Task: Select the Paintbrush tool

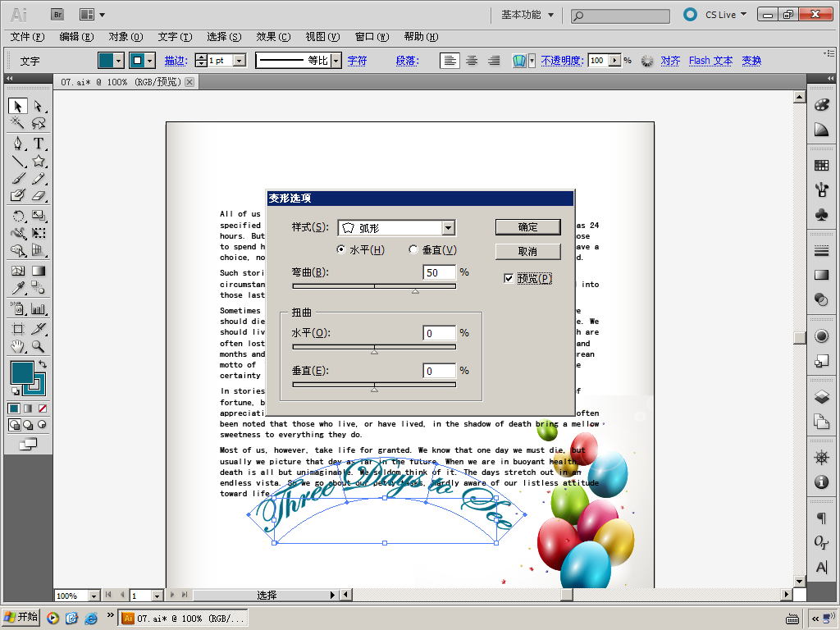Action: click(x=18, y=178)
